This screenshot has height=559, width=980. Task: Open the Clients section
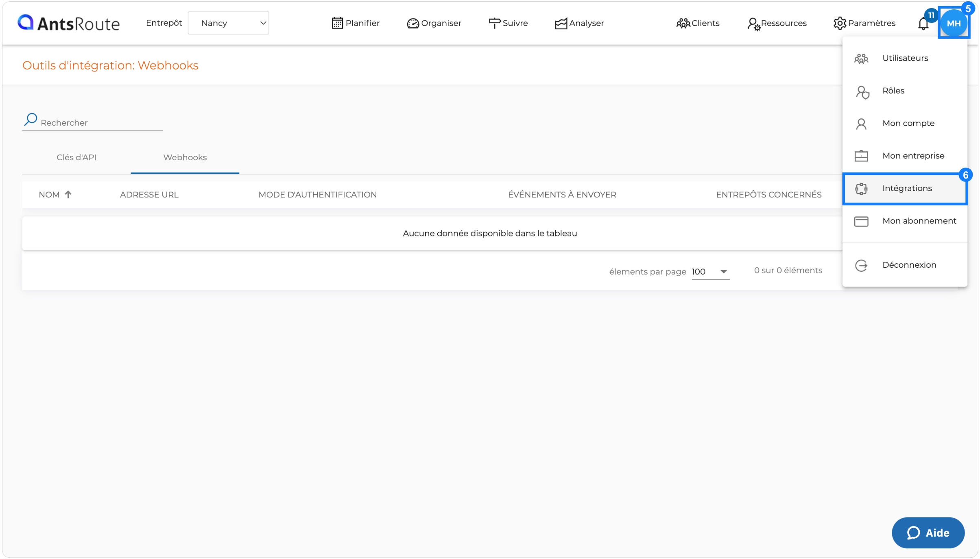coord(698,23)
